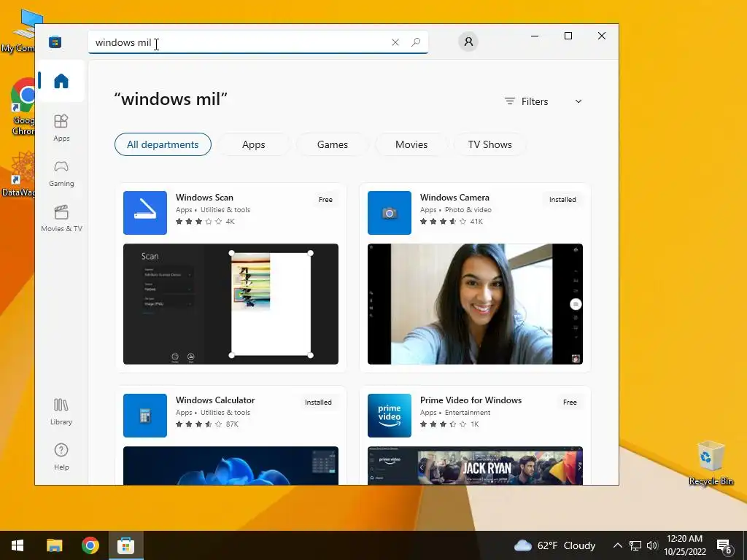Click the Windows Scan screenshot preview
The width and height of the screenshot is (747, 560).
pos(231,304)
